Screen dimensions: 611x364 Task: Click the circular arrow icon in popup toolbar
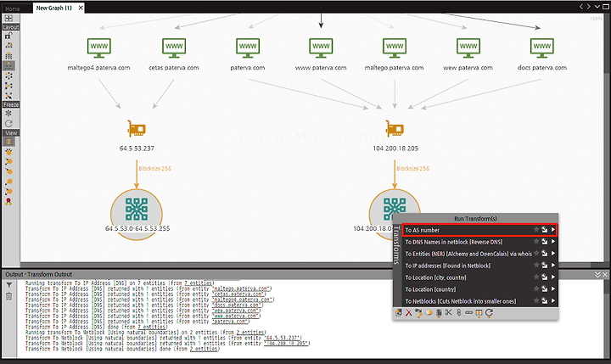click(x=489, y=312)
